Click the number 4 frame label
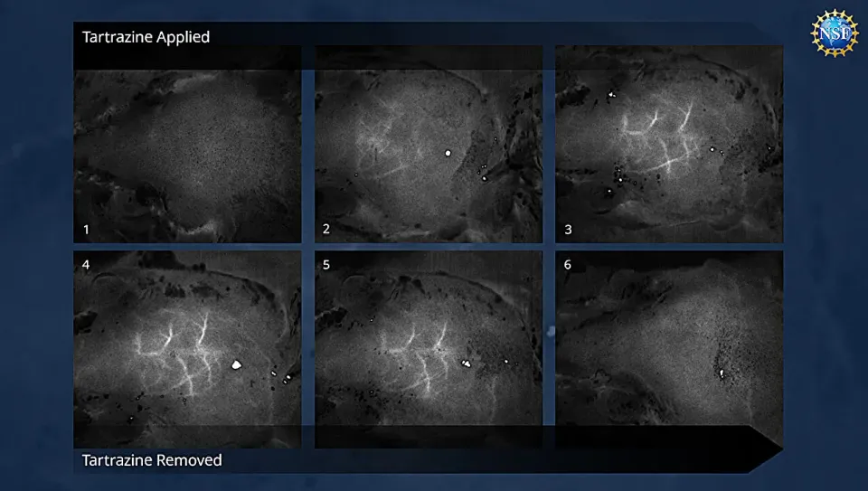The image size is (868, 491). pos(86,265)
